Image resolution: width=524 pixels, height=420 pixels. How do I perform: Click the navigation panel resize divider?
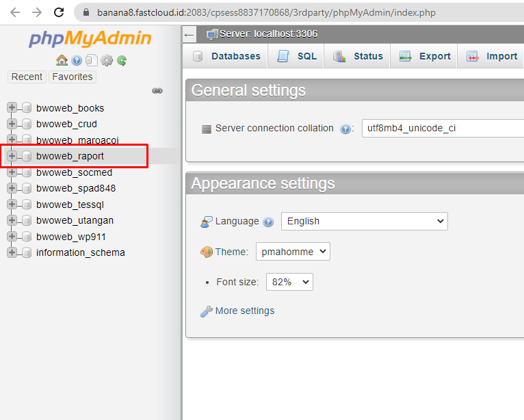tap(182, 222)
